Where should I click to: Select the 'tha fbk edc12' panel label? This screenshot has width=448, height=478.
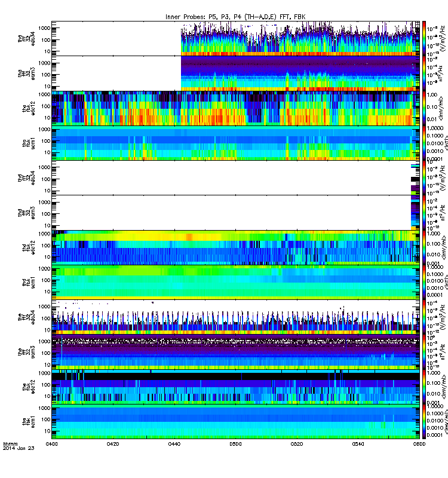29,108
